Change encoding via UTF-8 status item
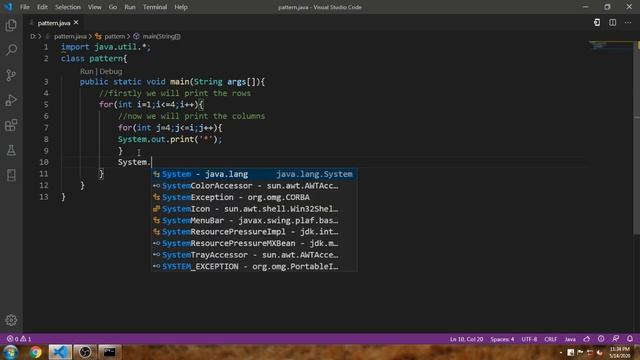This screenshot has height=360, width=640. pyautogui.click(x=529, y=339)
